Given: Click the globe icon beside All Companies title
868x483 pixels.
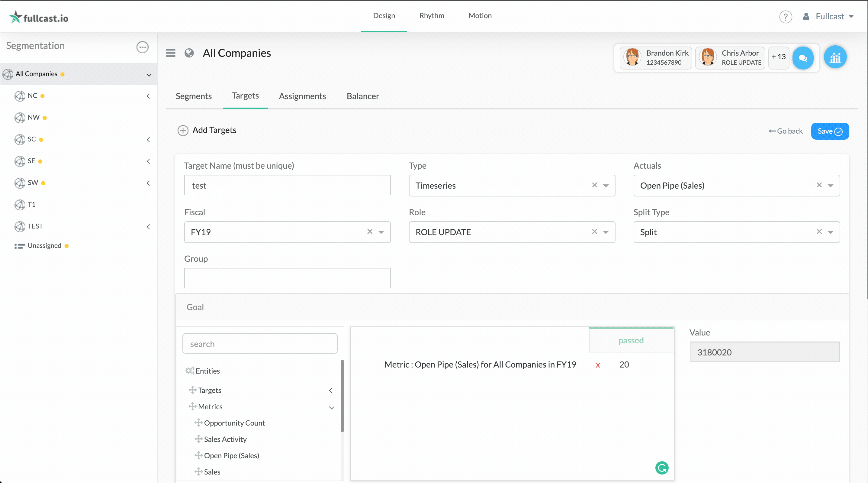Looking at the screenshot, I should [x=189, y=53].
